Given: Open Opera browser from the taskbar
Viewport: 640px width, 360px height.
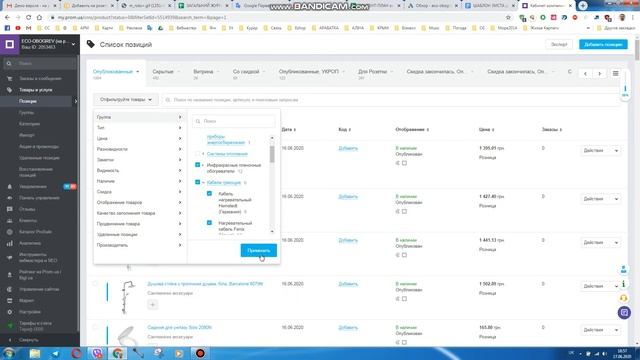Looking at the screenshot, I should [76, 353].
